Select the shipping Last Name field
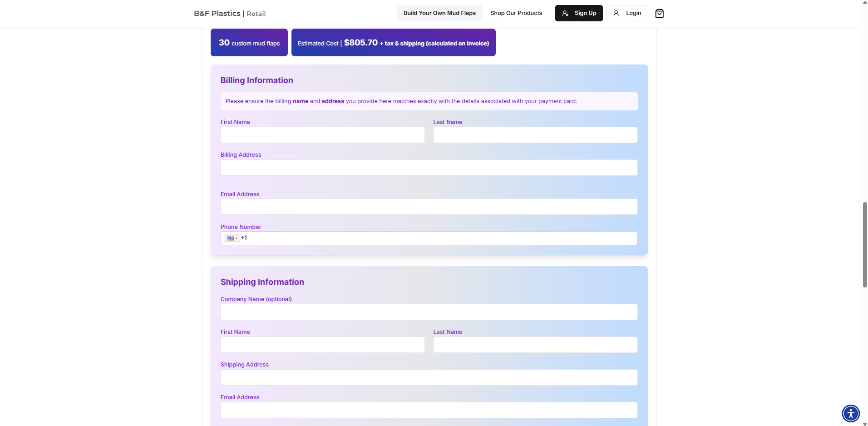This screenshot has width=868, height=426. click(x=535, y=345)
